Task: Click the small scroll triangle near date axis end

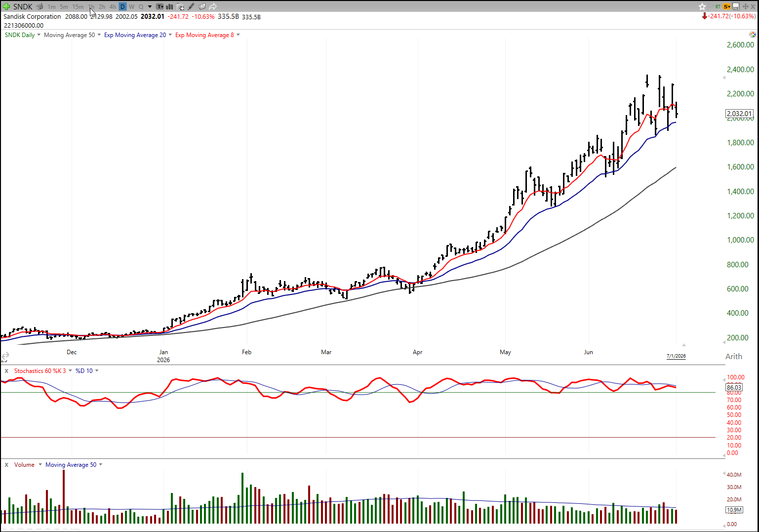Action: (684, 345)
